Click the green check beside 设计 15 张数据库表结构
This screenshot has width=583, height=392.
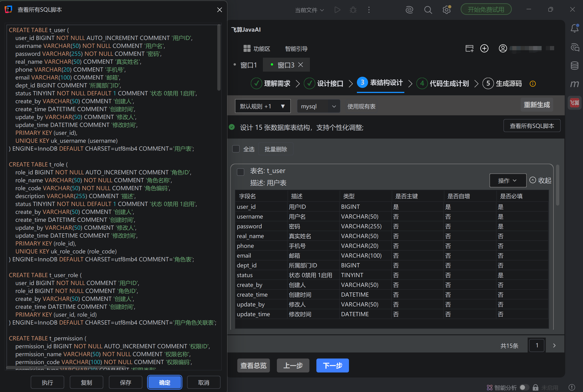232,127
